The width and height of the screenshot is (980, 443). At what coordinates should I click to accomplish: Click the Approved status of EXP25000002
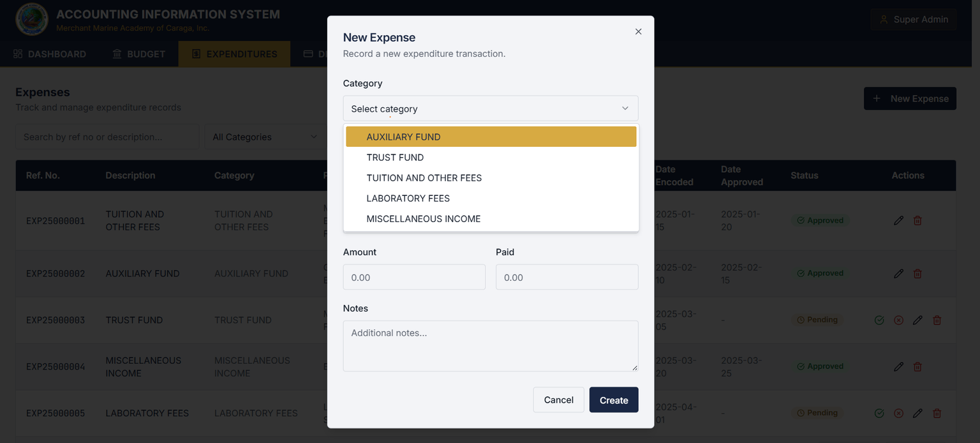[820, 273]
